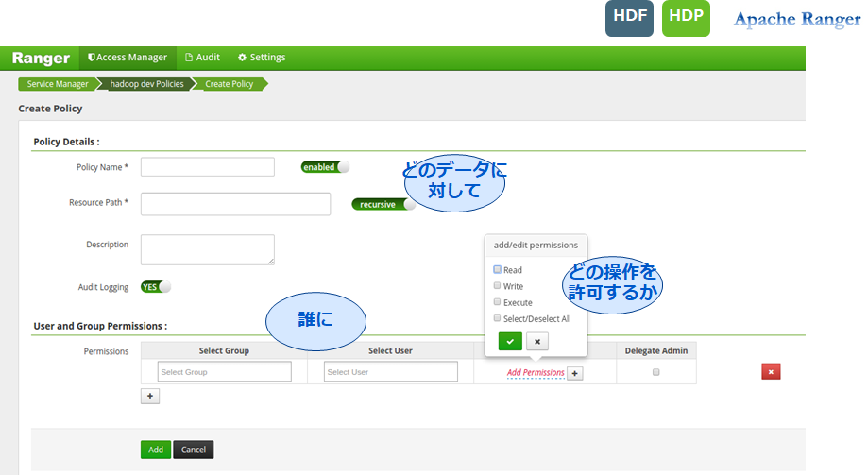The height and width of the screenshot is (475, 868).
Task: Click the plus icon beside Add Permissions
Action: (x=575, y=373)
